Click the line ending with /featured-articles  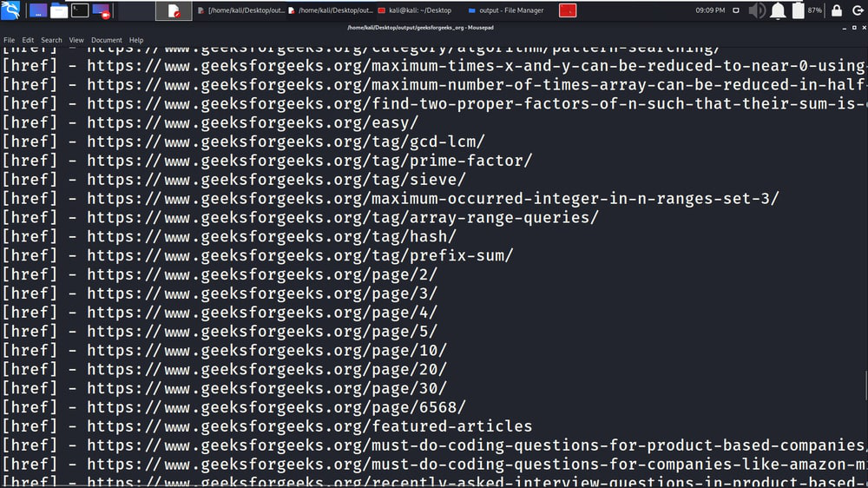267,426
